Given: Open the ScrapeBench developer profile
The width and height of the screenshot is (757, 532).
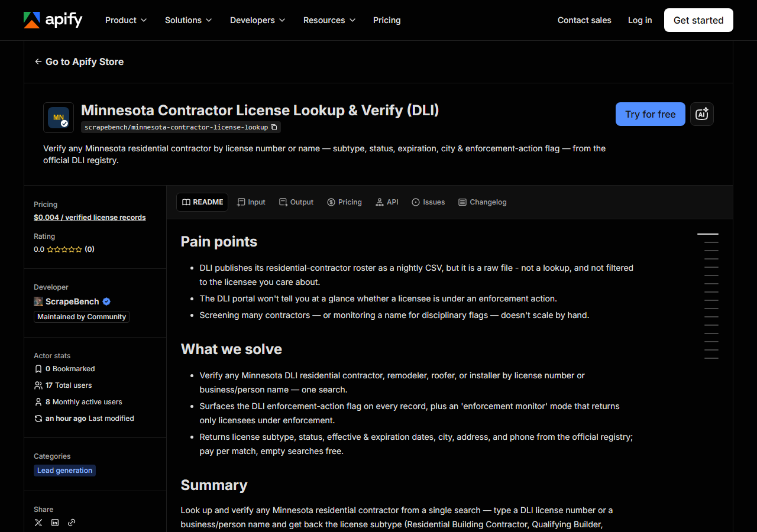Looking at the screenshot, I should [x=72, y=301].
